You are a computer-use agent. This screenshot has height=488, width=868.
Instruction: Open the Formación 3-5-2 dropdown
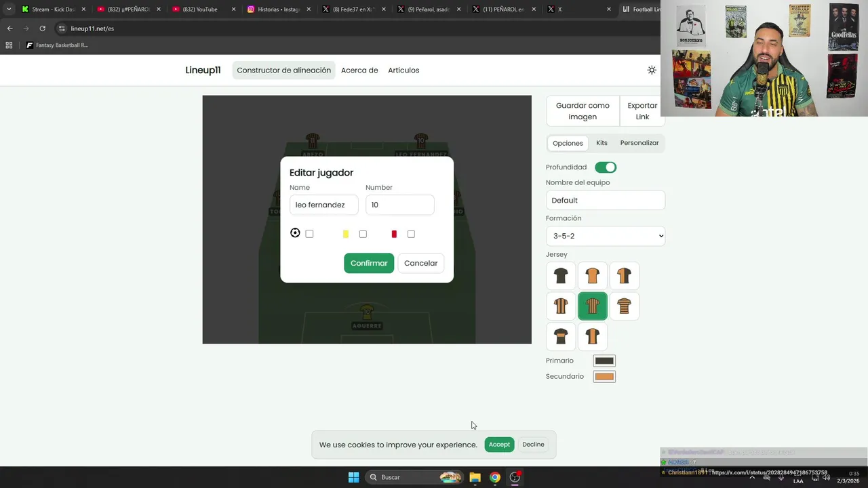(606, 236)
